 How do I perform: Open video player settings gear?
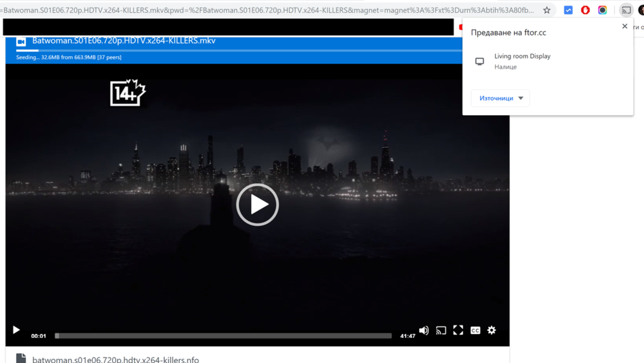pos(491,330)
